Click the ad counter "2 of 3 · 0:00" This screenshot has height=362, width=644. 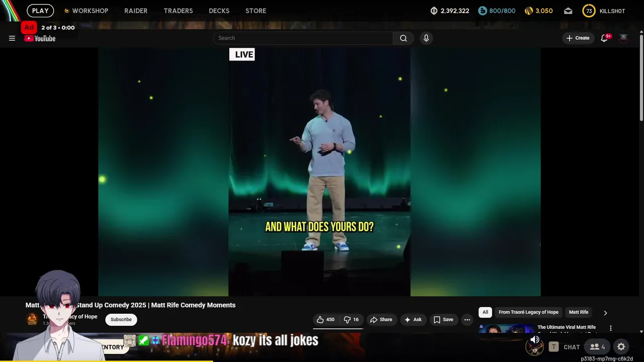(58, 28)
